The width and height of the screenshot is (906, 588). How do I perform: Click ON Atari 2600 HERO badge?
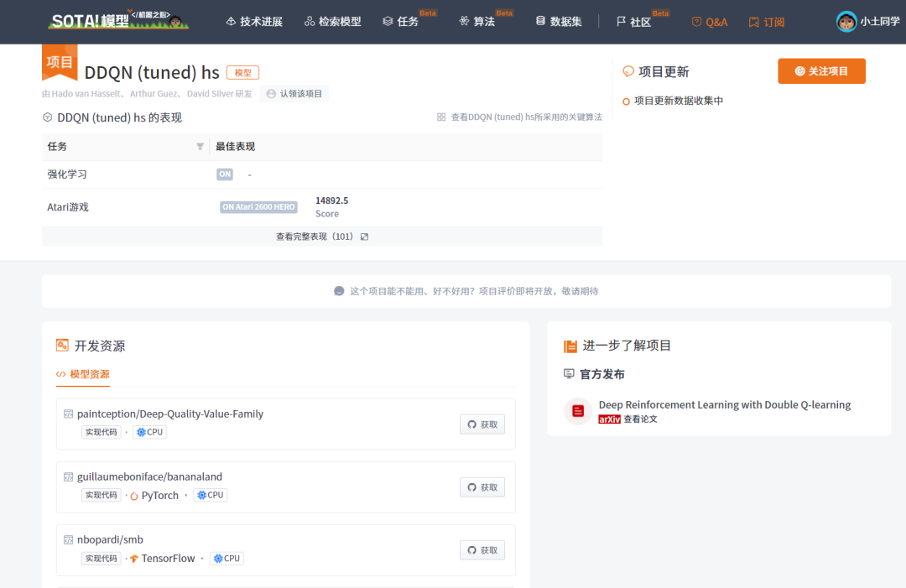pos(258,207)
